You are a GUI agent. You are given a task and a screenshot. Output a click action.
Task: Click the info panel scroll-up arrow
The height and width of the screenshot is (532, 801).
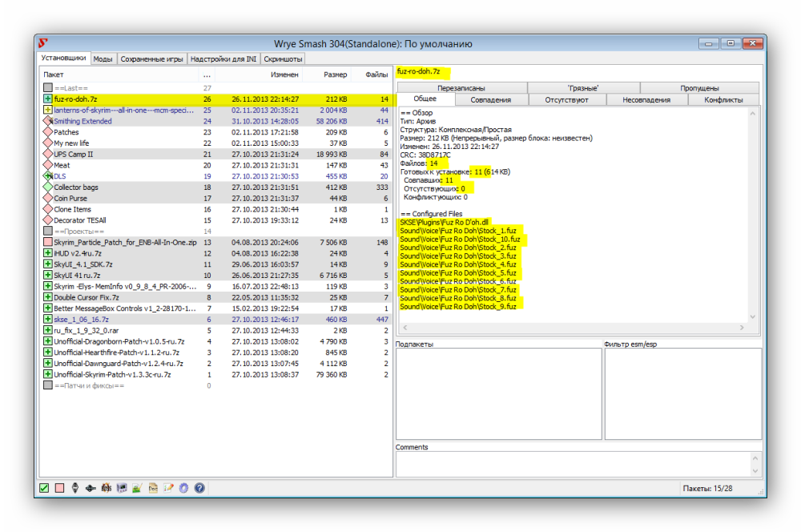pos(752,114)
